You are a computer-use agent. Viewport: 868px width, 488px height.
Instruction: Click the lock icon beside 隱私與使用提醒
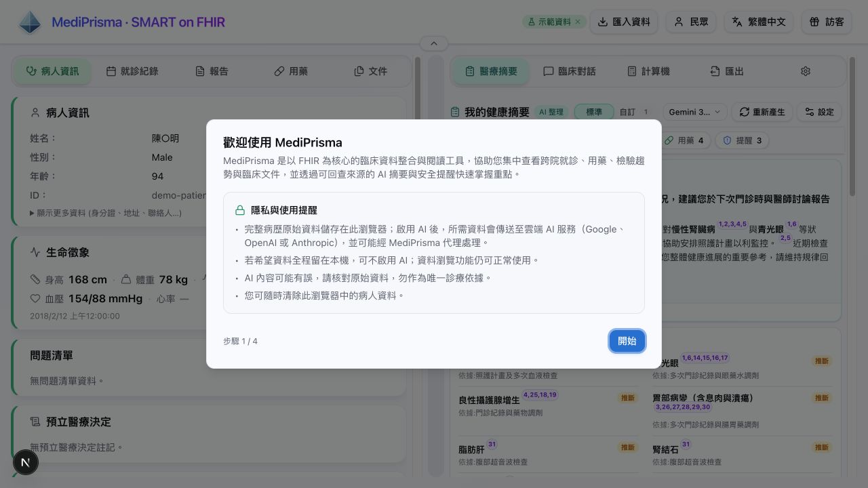240,210
